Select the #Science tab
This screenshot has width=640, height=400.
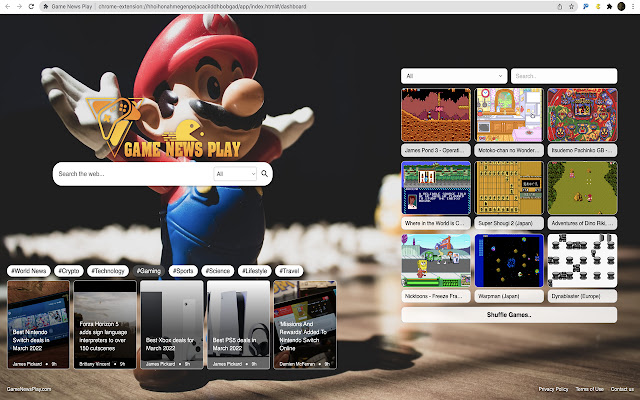point(218,271)
